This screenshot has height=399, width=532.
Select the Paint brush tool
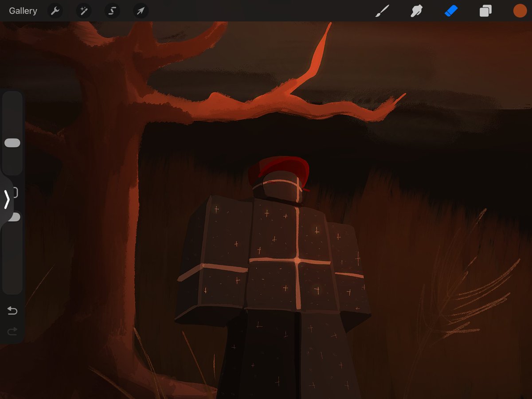click(382, 11)
